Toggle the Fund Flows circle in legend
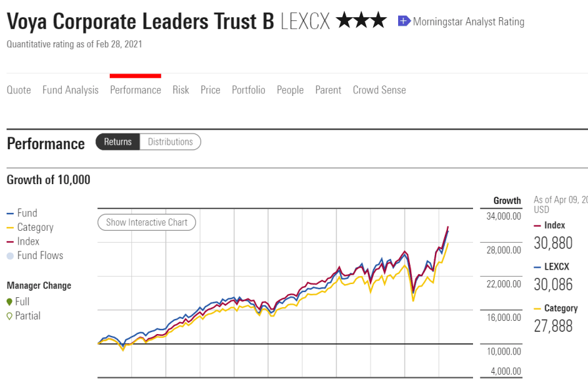This screenshot has height=384, width=588. pyautogui.click(x=10, y=256)
